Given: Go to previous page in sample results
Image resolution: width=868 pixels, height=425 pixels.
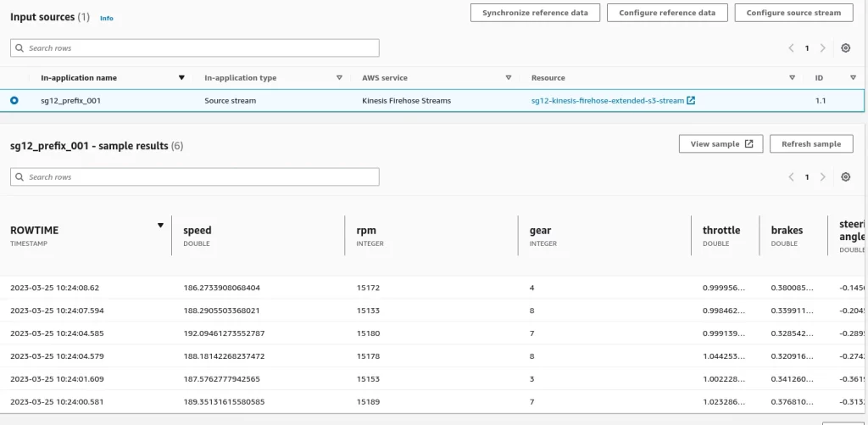Looking at the screenshot, I should [x=791, y=177].
